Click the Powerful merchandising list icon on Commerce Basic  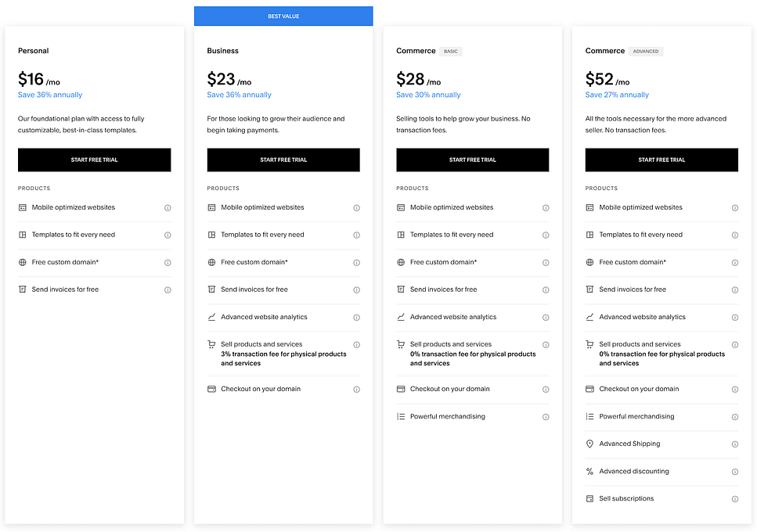(400, 416)
